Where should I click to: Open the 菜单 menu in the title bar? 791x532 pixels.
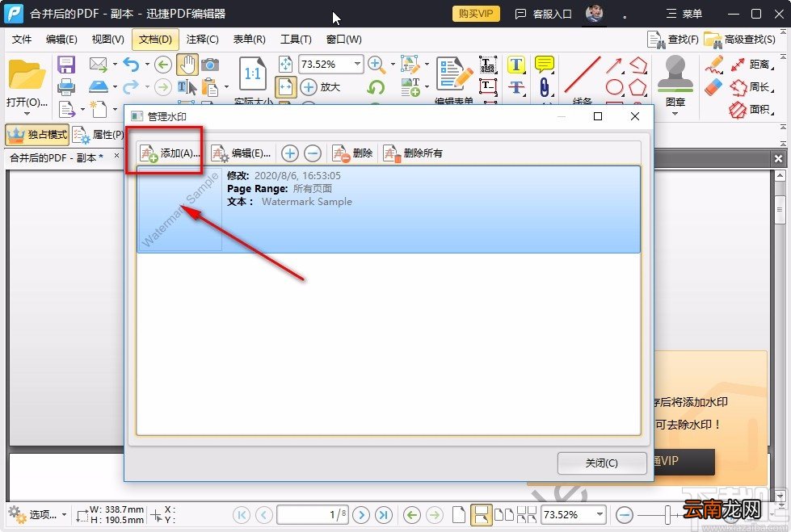point(684,14)
